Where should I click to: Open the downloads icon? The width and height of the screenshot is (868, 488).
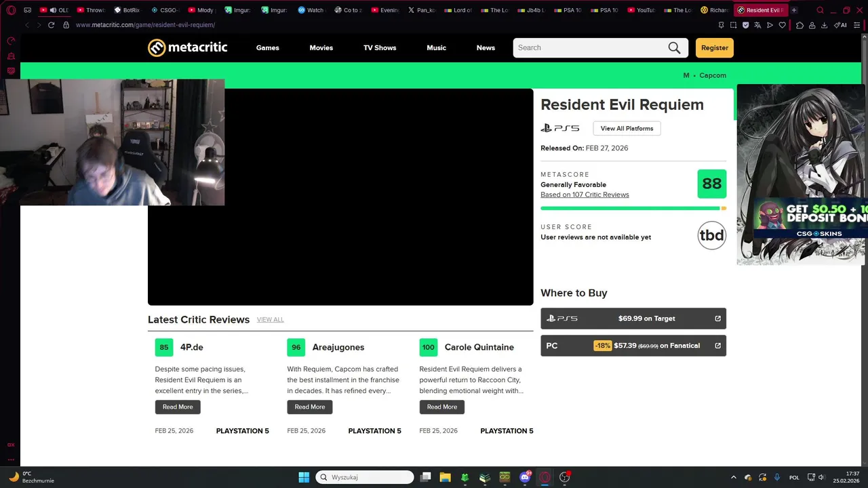(824, 25)
